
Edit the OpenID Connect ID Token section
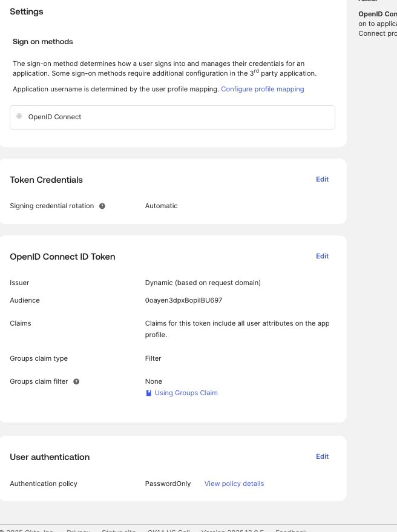click(322, 256)
